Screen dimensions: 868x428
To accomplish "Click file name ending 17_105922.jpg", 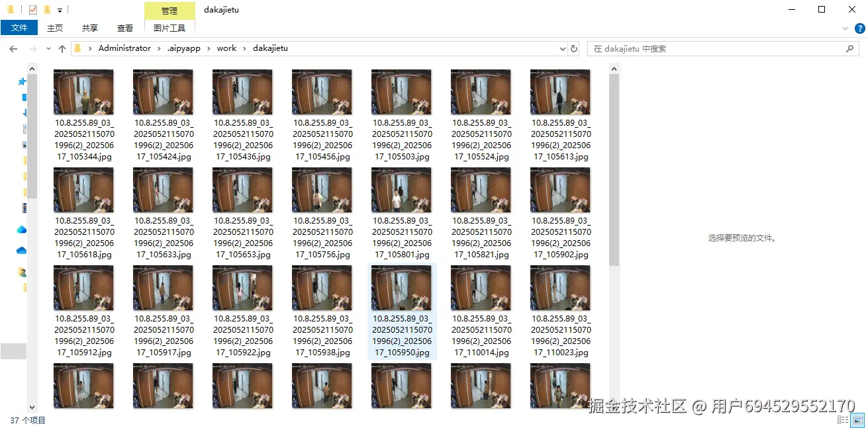I will click(243, 335).
